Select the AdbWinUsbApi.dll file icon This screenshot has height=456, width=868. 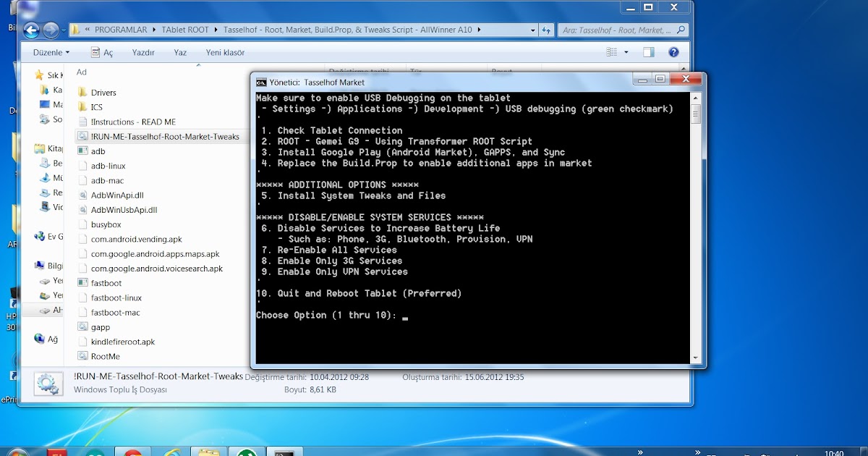click(x=82, y=210)
